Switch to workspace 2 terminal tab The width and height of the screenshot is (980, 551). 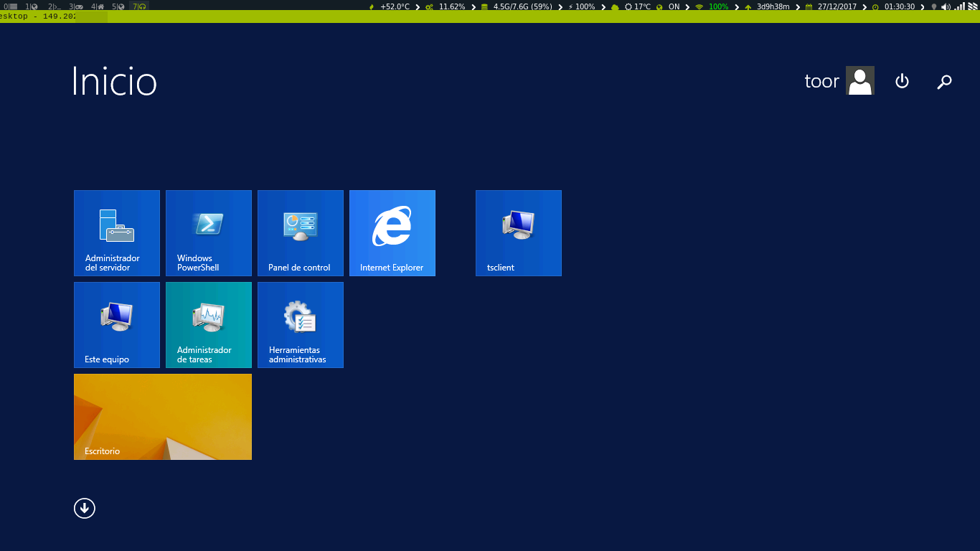[x=53, y=6]
